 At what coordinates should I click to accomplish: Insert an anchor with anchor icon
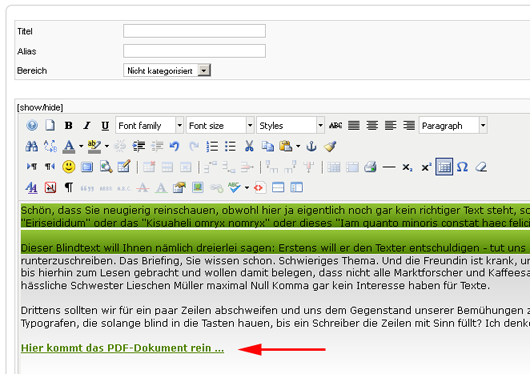pyautogui.click(x=311, y=146)
